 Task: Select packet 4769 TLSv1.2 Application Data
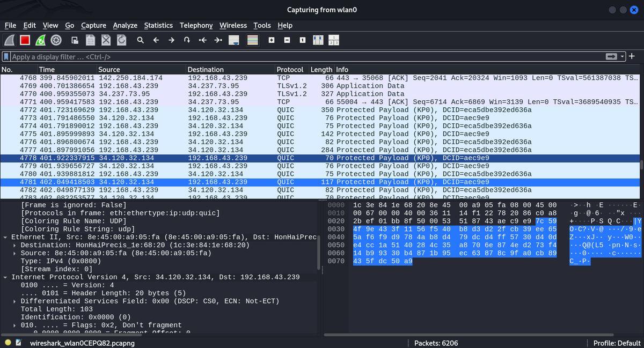[x=320, y=86]
